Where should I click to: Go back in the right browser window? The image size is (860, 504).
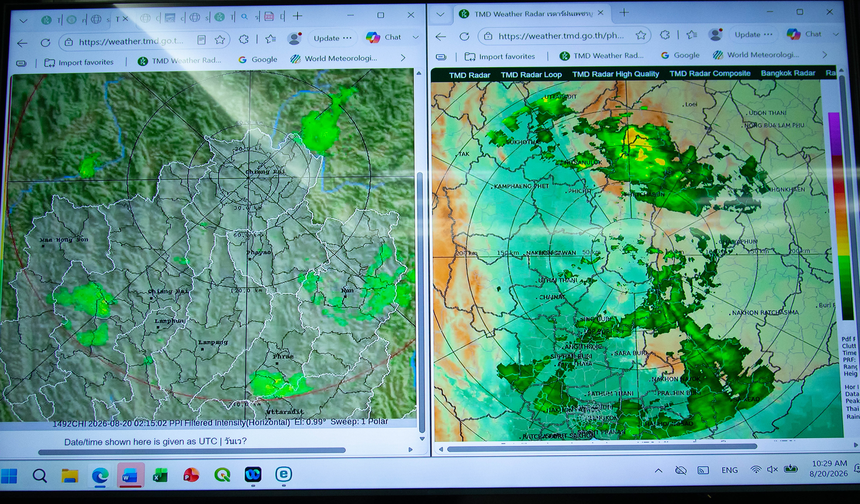click(x=441, y=36)
